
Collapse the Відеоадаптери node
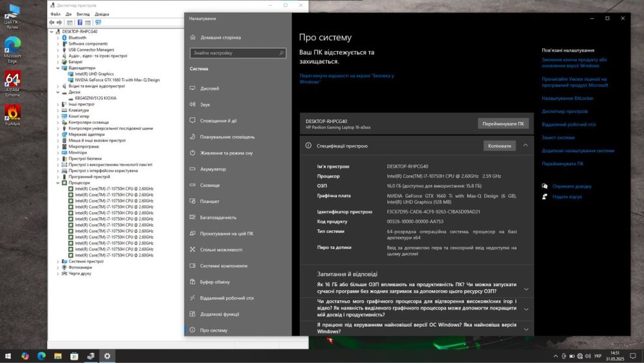58,68
